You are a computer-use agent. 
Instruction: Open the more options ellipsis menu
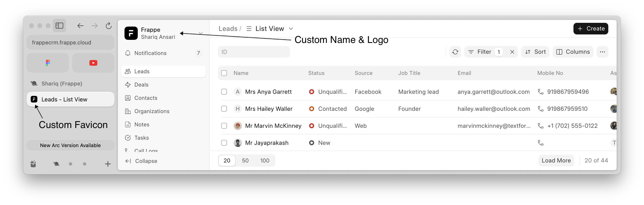[603, 52]
